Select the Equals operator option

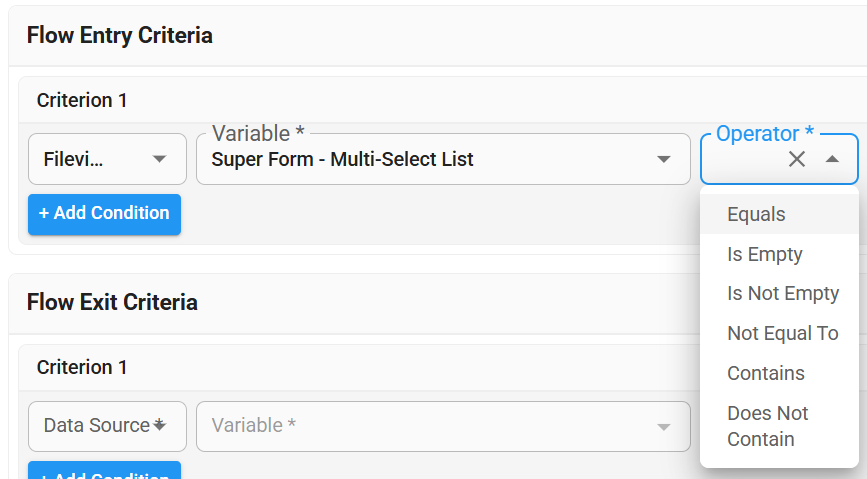click(756, 214)
